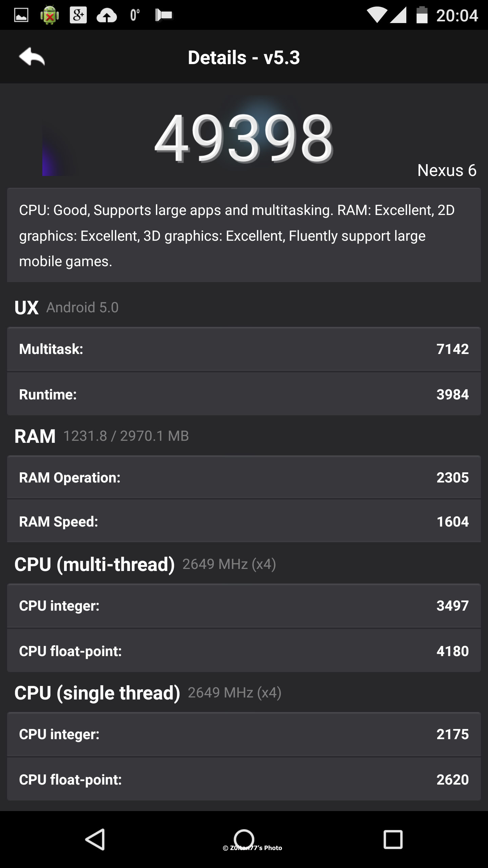Tap the Nexus 6 device label

[x=447, y=170]
